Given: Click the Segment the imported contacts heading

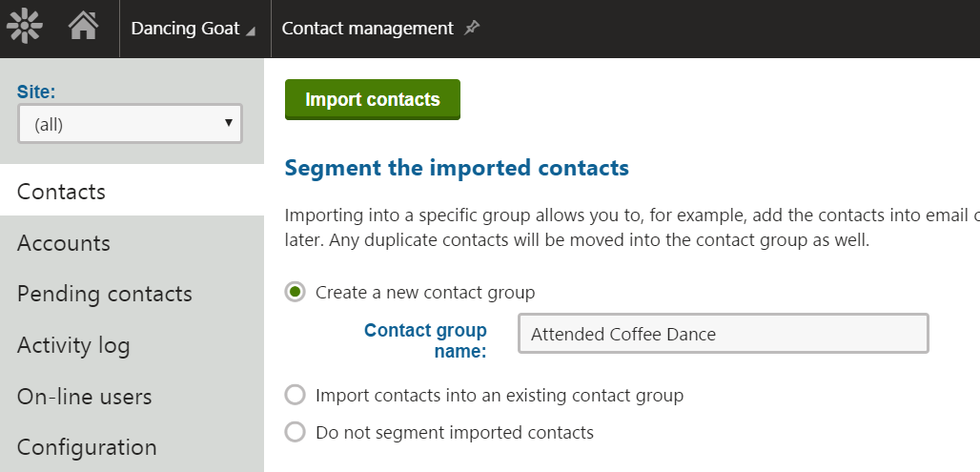Looking at the screenshot, I should pos(457,168).
